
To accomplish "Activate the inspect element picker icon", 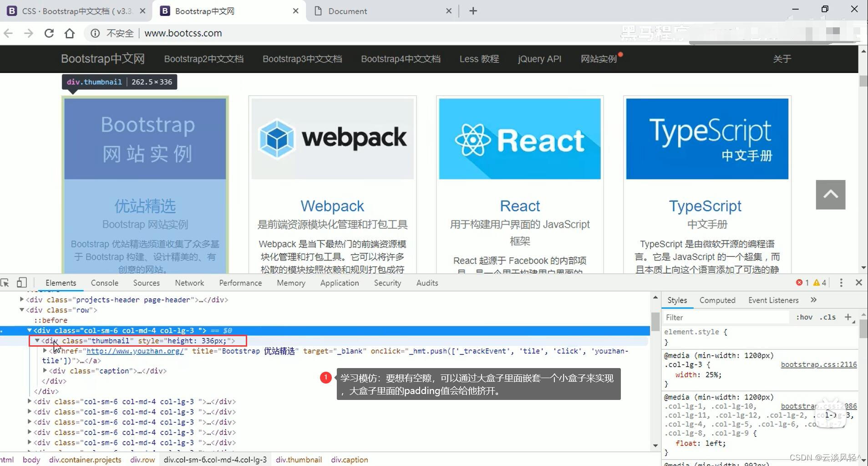I will (5, 283).
